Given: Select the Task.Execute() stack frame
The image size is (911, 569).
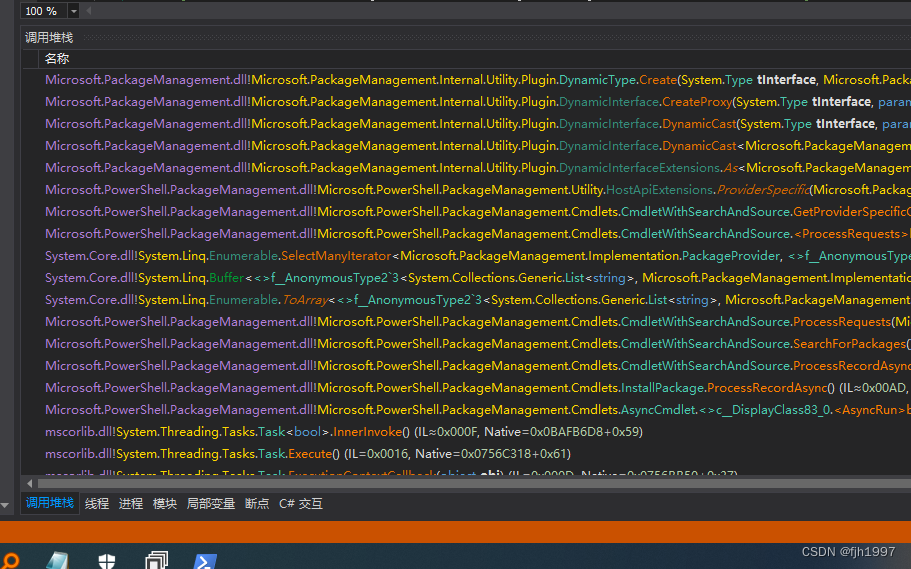Looking at the screenshot, I should click(300, 454).
